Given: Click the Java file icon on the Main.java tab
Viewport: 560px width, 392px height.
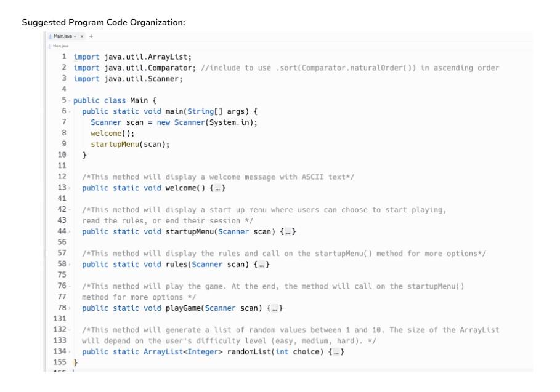Looking at the screenshot, I should [50, 38].
